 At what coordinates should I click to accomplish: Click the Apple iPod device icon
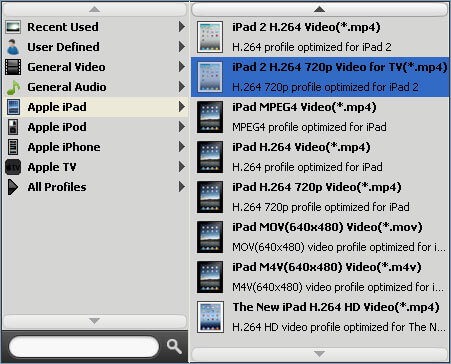click(13, 127)
